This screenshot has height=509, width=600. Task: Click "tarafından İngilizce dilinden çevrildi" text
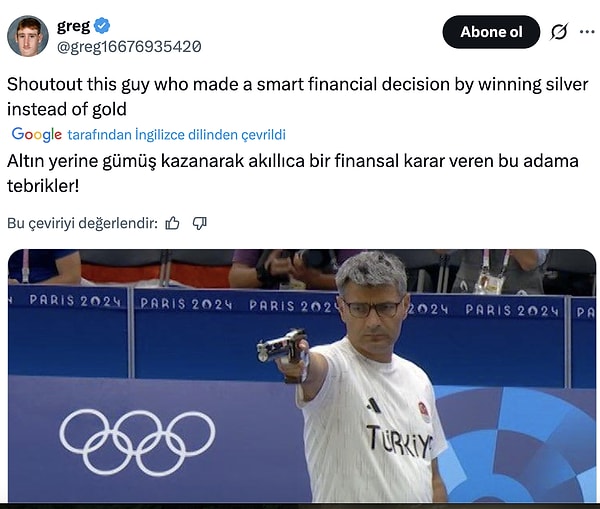176,134
